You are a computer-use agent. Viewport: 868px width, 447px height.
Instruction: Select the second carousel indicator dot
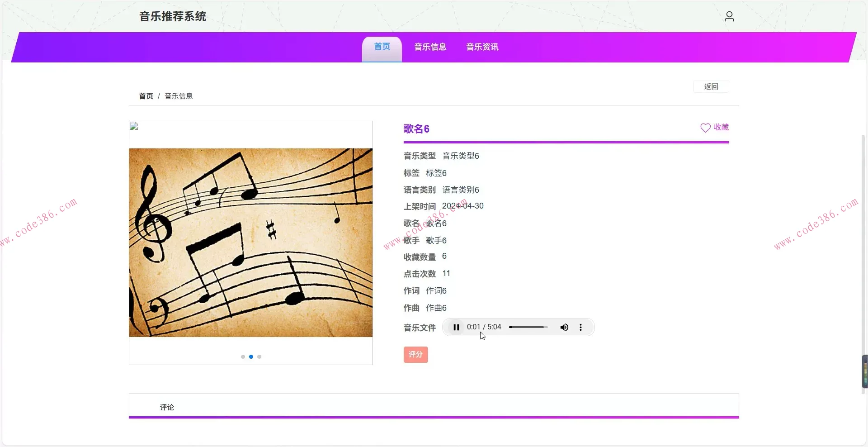[x=251, y=357]
